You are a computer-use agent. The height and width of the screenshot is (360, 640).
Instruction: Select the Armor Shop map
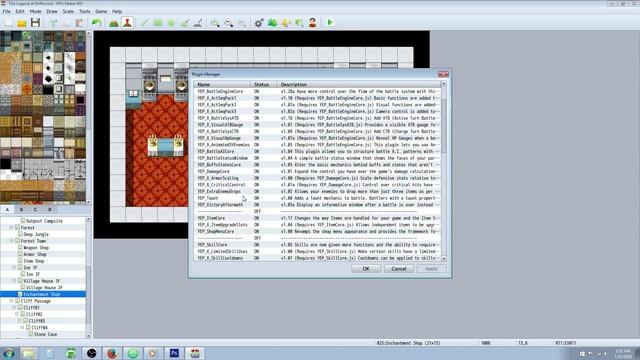point(35,254)
